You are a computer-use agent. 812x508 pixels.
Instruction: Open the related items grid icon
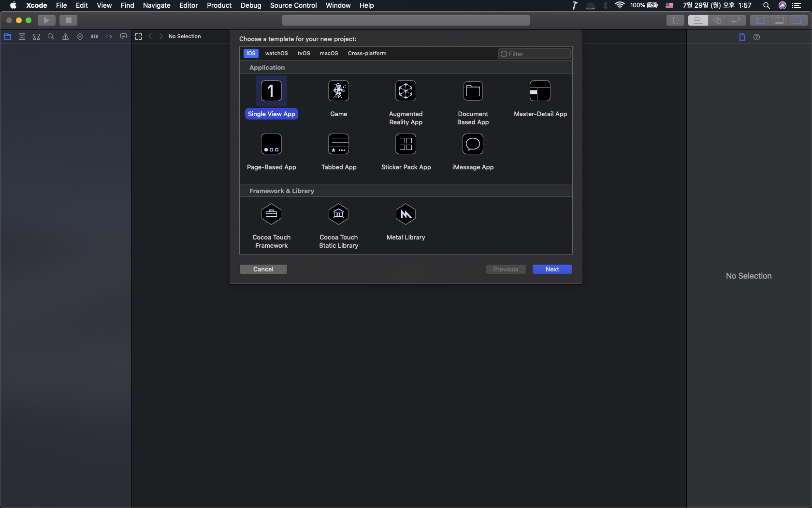(138, 37)
